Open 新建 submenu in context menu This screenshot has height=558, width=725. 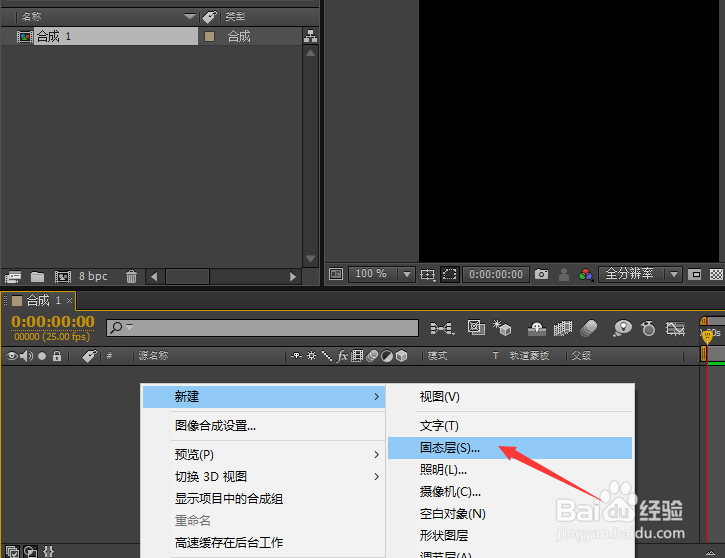264,397
